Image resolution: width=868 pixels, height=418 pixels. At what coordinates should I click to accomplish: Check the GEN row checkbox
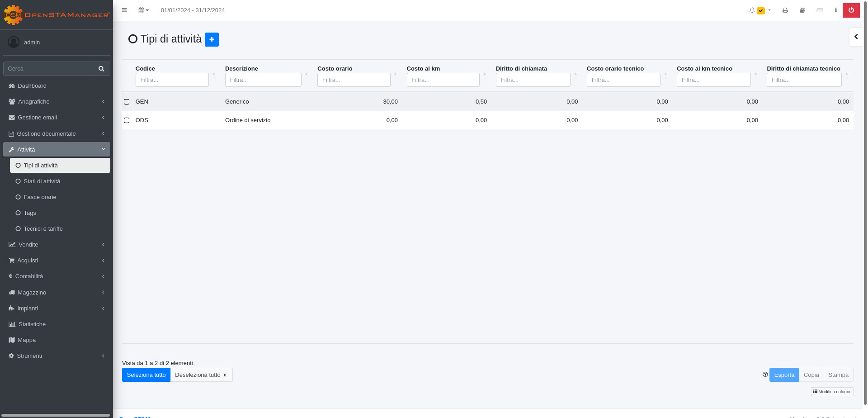tap(127, 102)
